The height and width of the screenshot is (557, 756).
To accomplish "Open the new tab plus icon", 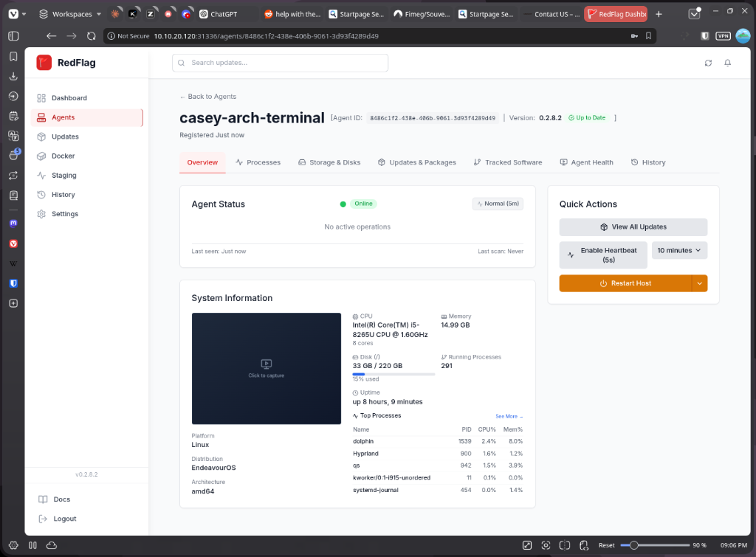I will 659,14.
